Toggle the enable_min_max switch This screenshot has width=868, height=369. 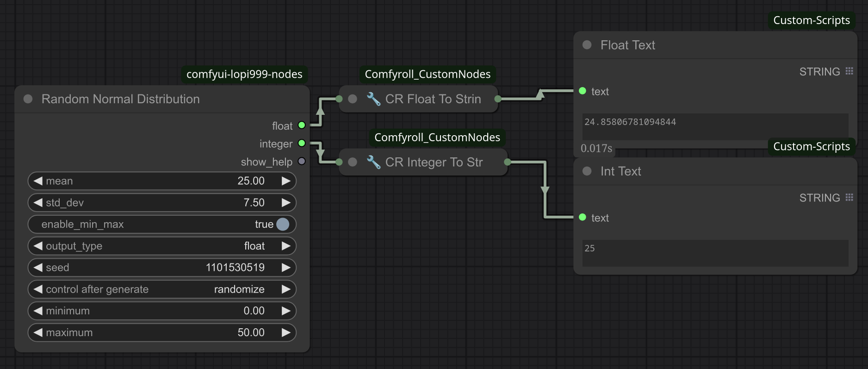pyautogui.click(x=282, y=225)
